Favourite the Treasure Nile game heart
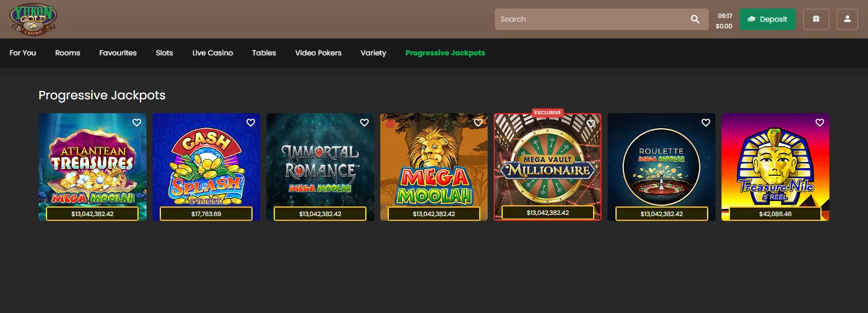The height and width of the screenshot is (313, 868). (x=820, y=123)
